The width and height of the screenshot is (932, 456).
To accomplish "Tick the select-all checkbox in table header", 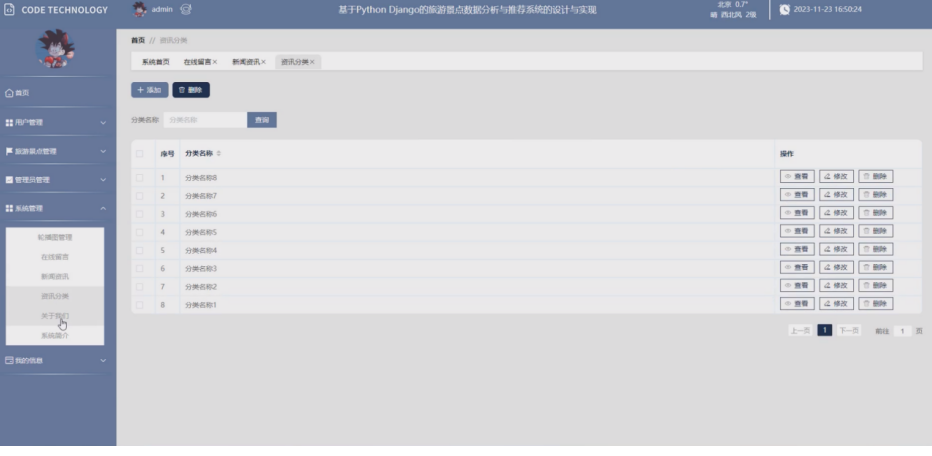I will click(x=141, y=154).
